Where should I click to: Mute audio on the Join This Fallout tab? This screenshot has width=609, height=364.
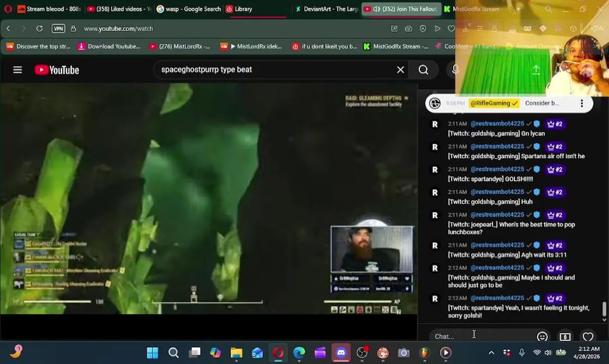pyautogui.click(x=376, y=9)
